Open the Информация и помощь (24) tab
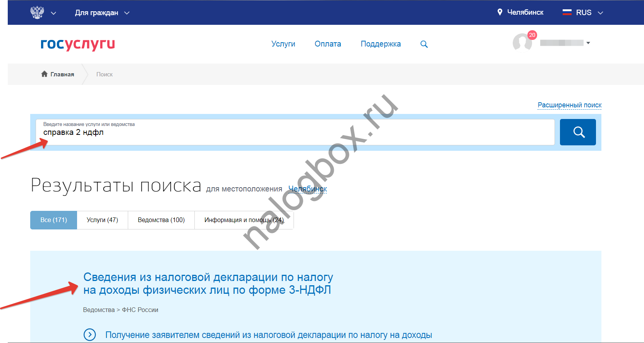The image size is (644, 343). (x=244, y=220)
